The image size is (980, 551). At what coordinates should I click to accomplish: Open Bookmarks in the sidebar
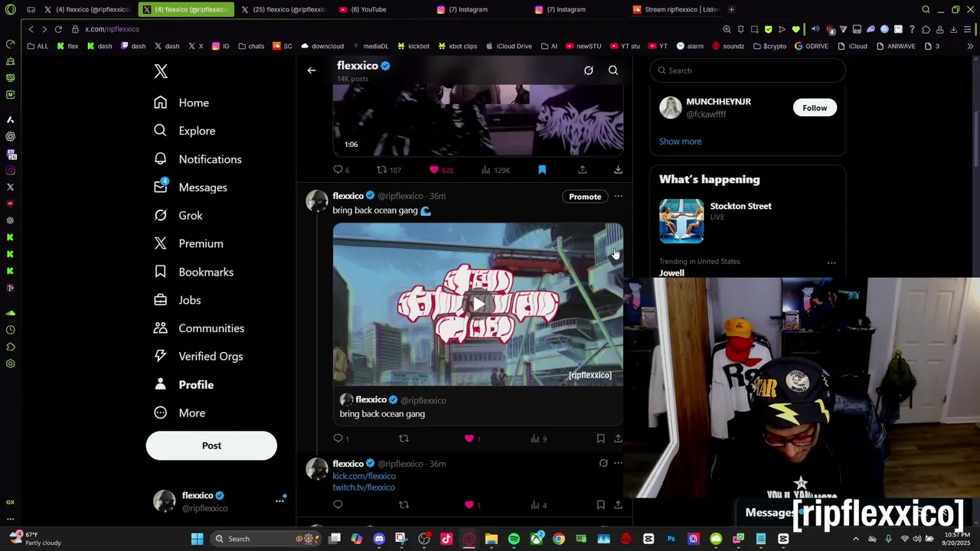(x=194, y=272)
